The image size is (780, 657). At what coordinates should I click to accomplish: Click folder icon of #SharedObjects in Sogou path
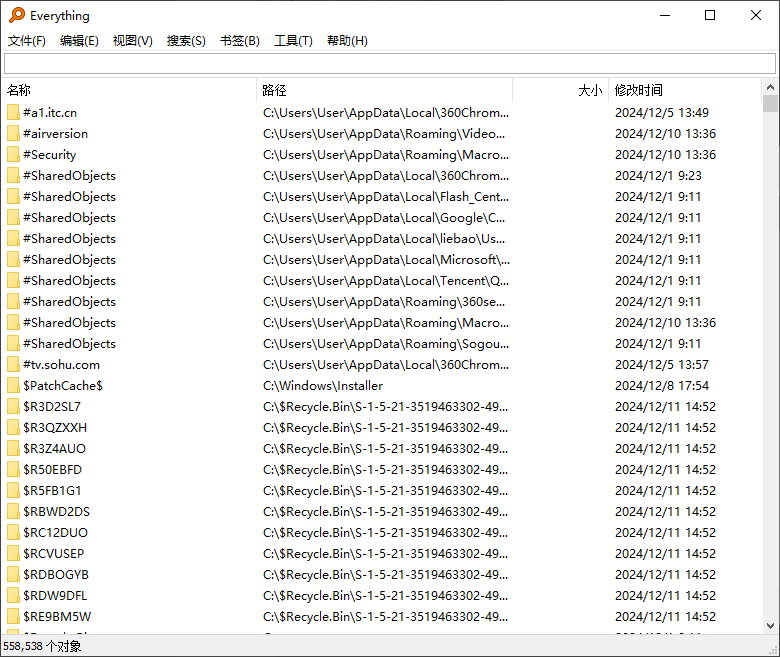click(13, 344)
